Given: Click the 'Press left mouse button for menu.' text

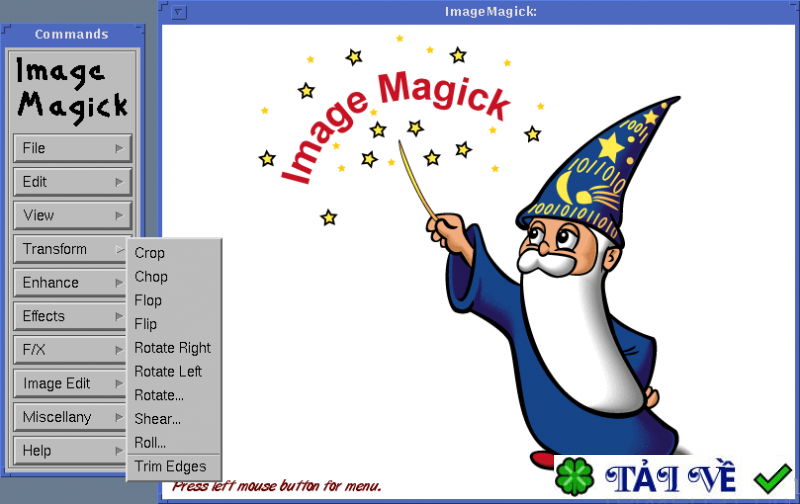Looking at the screenshot, I should tap(277, 486).
